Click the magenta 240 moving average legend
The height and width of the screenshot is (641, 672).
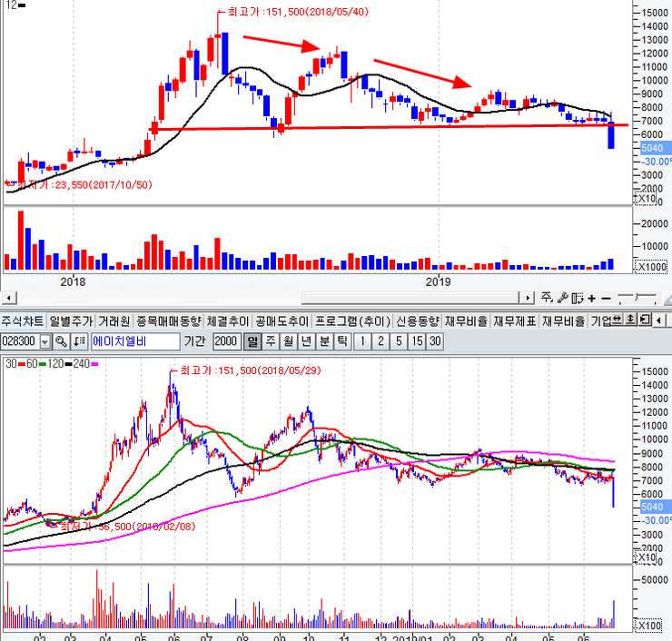(85, 364)
